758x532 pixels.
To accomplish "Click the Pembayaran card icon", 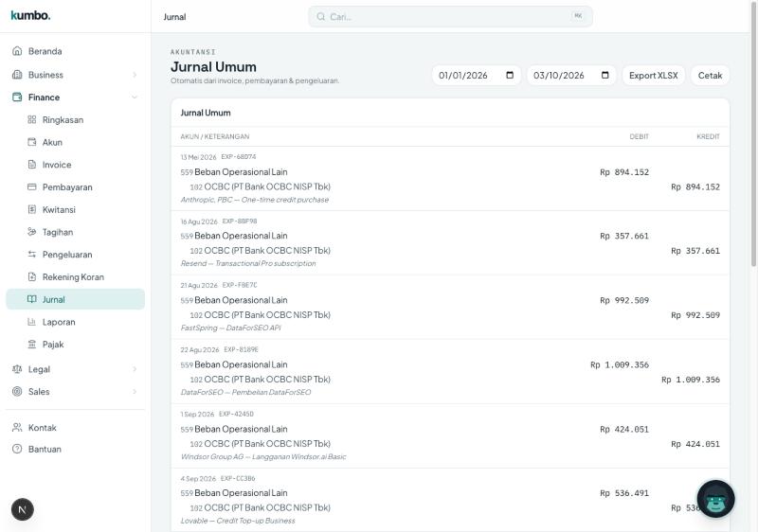I will (x=32, y=186).
